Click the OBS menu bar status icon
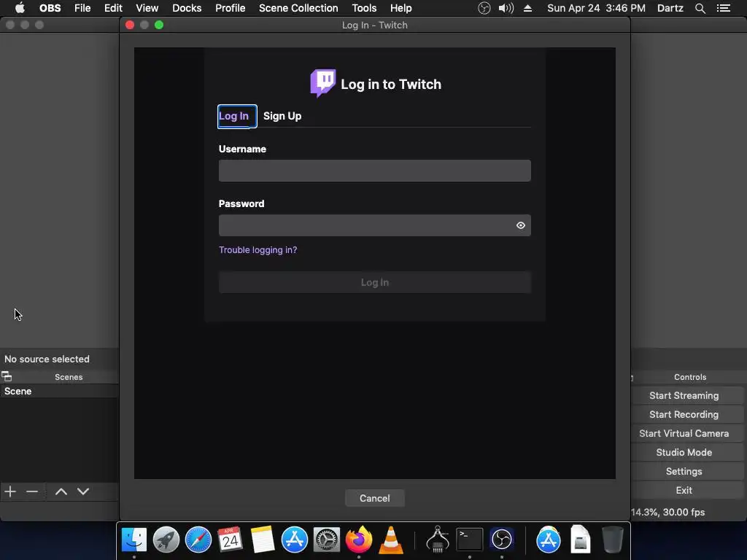Viewport: 747px width, 560px height. [484, 8]
